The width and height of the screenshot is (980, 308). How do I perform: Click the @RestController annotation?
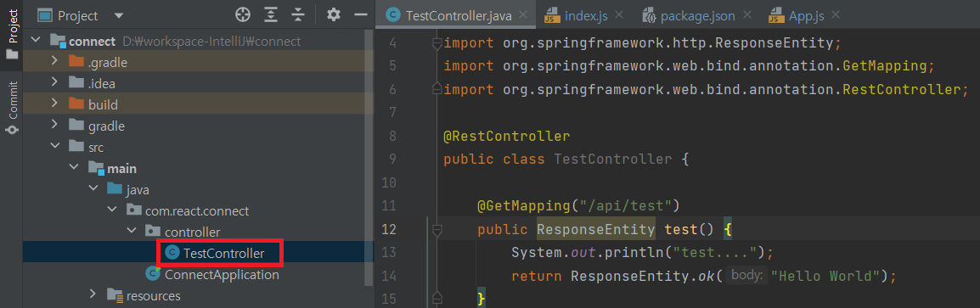click(x=506, y=137)
